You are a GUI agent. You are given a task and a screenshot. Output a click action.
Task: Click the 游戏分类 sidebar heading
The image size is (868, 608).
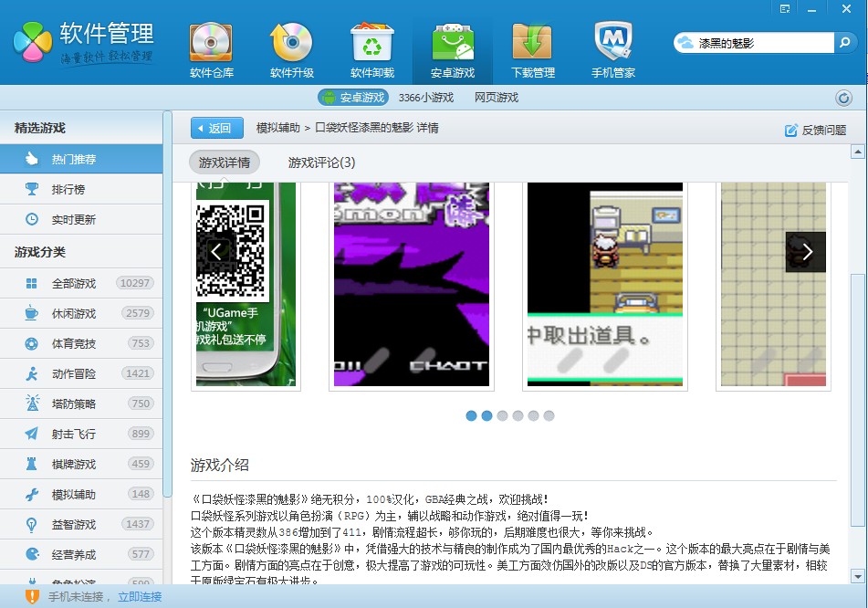click(x=40, y=252)
